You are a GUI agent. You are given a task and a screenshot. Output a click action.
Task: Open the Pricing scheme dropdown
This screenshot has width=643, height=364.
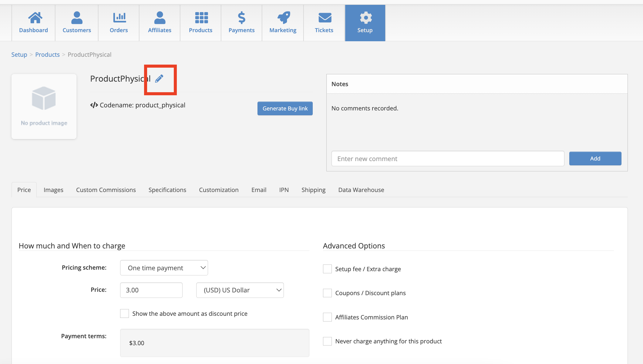coord(164,268)
